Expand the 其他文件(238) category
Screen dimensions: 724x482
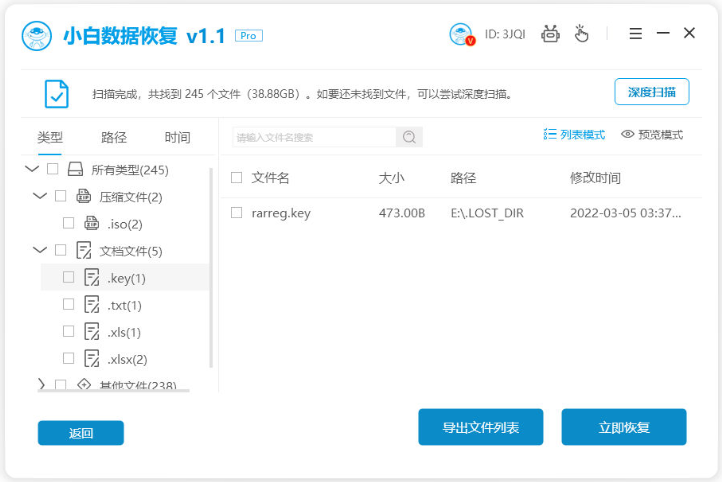coord(41,384)
